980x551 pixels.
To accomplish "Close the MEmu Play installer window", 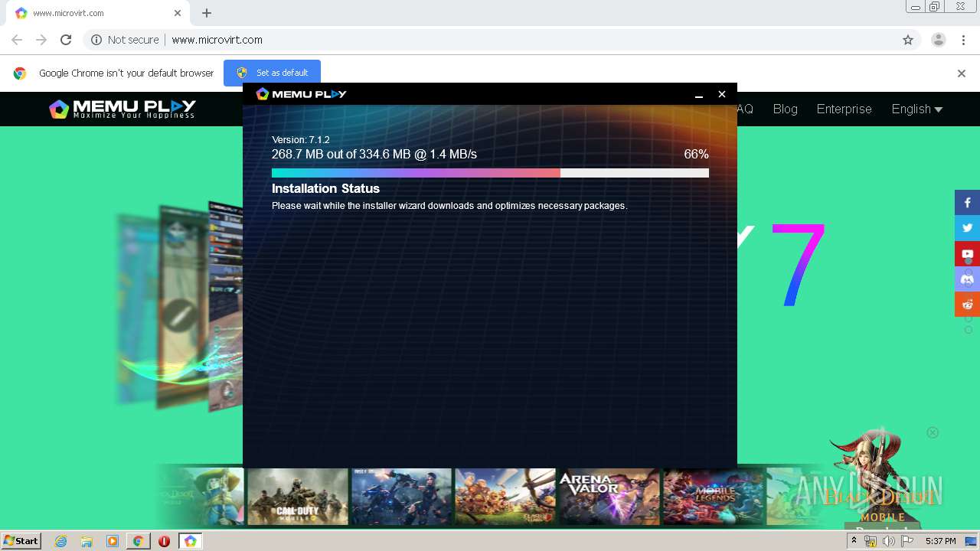I will coord(721,94).
